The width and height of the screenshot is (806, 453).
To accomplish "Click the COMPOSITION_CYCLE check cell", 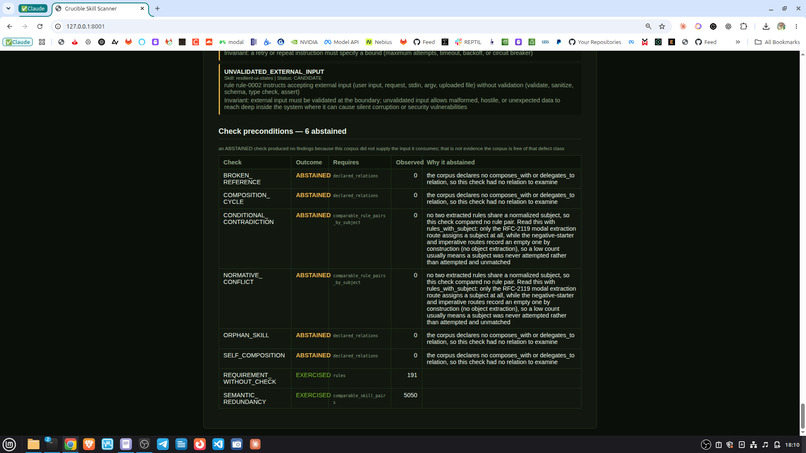I will tap(255, 198).
